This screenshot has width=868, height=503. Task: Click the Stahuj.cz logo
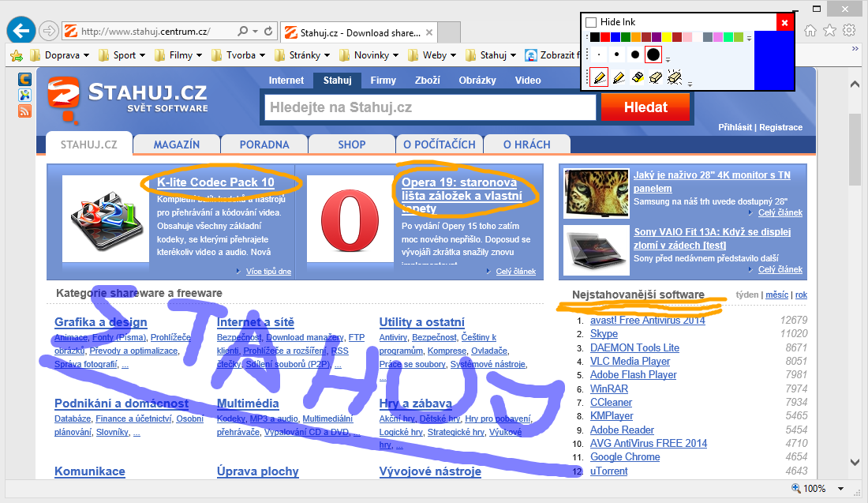point(128,99)
